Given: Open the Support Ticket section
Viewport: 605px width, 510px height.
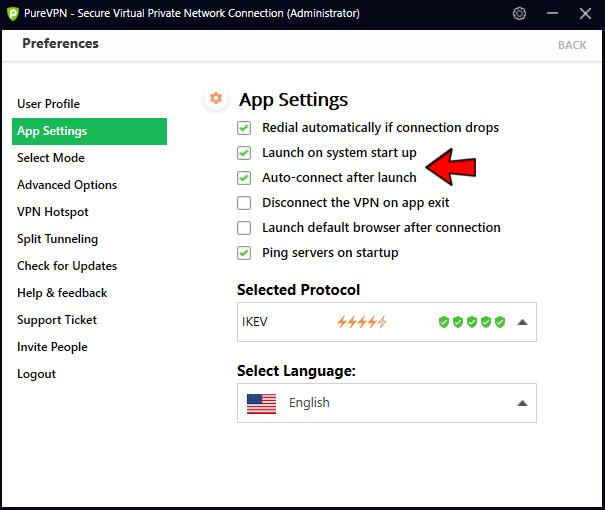Looking at the screenshot, I should click(57, 320).
